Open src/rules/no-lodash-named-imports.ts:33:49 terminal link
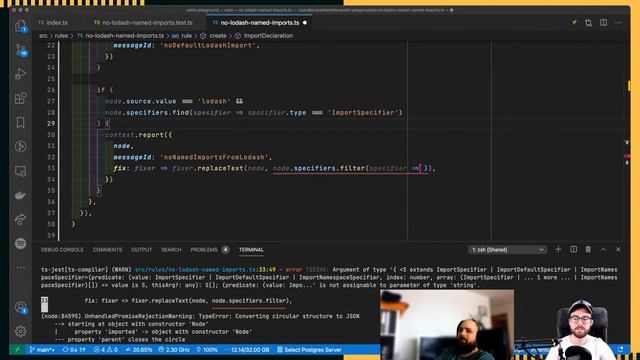The width and height of the screenshot is (640, 360). (205, 270)
